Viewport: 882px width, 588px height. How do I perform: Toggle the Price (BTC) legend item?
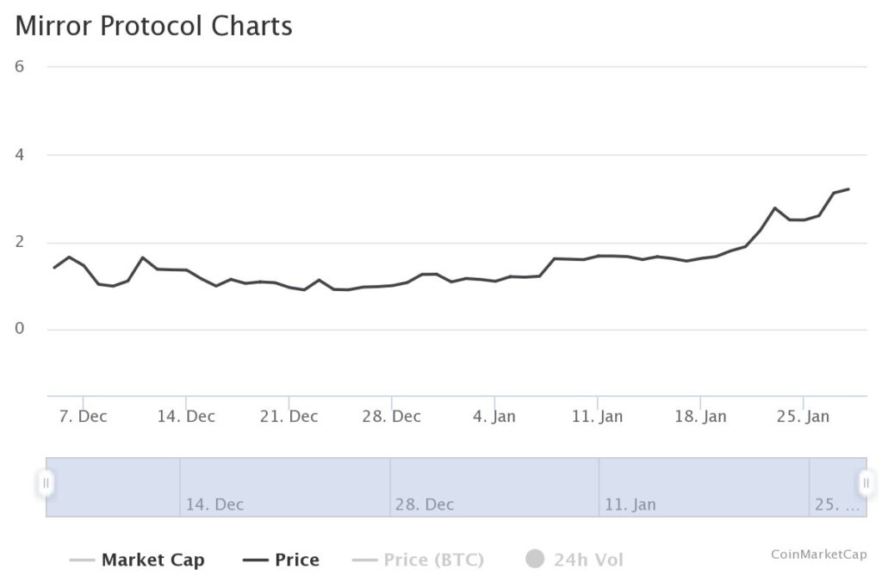click(x=433, y=560)
